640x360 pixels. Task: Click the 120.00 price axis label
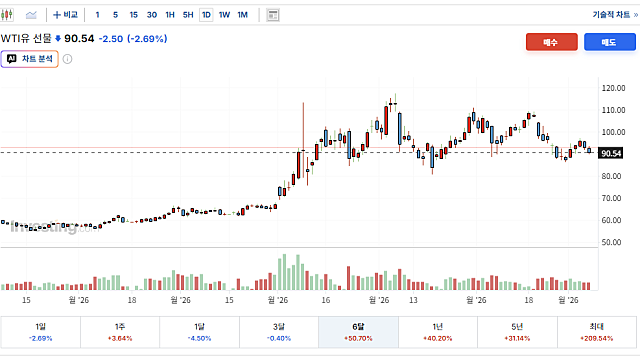pos(613,88)
